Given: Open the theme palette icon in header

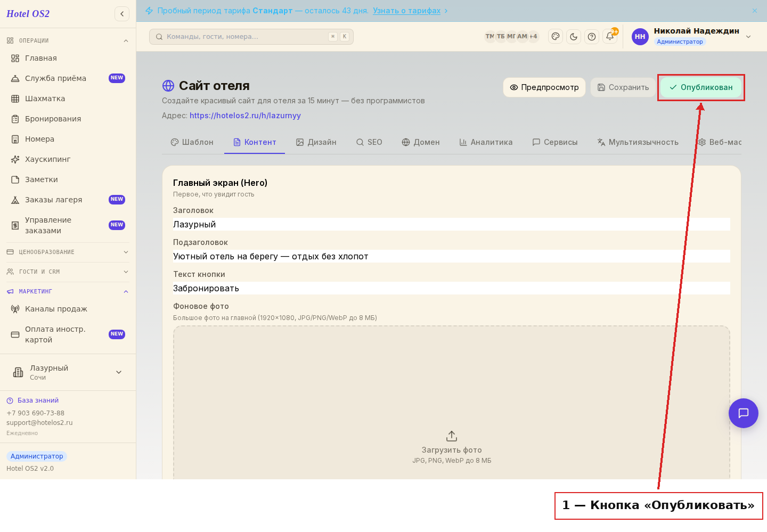Looking at the screenshot, I should click(x=556, y=37).
